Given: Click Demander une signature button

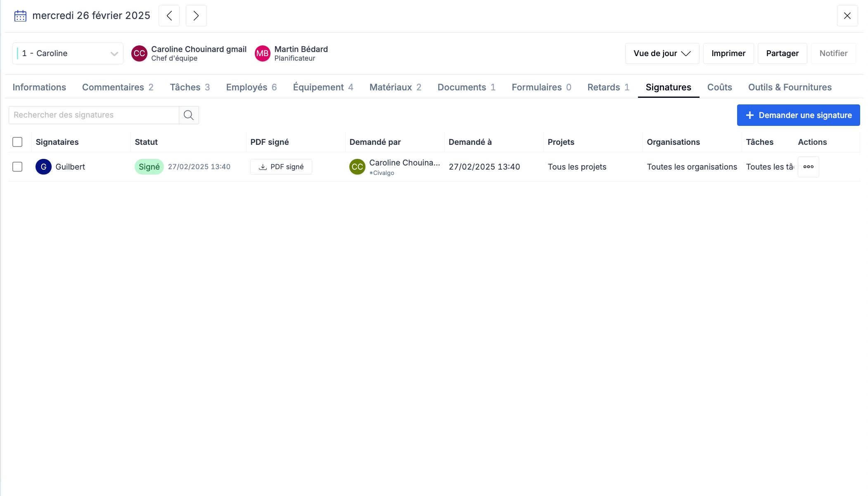Looking at the screenshot, I should pos(798,115).
